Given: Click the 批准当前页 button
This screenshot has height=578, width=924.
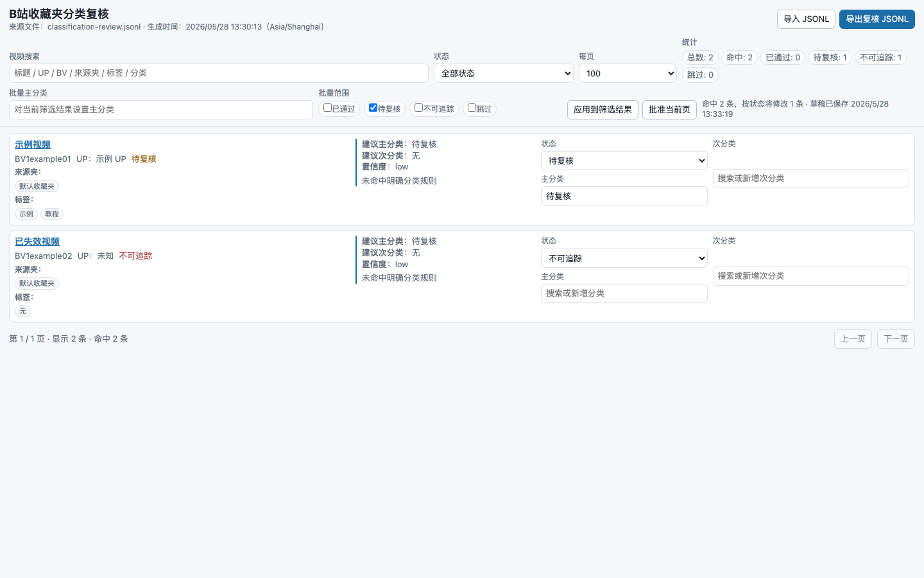Looking at the screenshot, I should coord(669,110).
